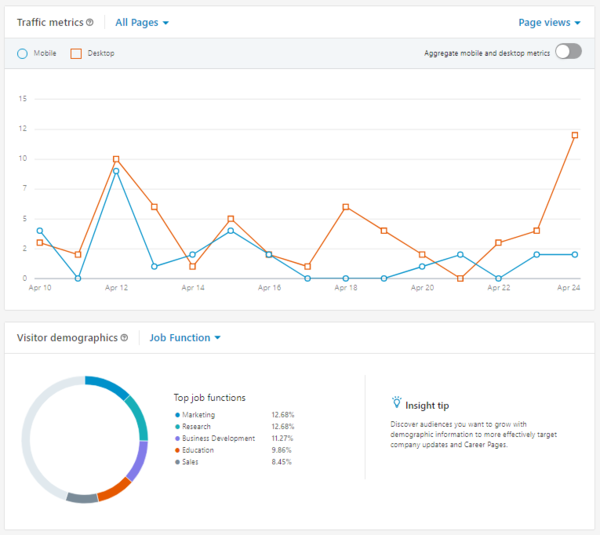
Task: Click the Marketing legend dot
Action: 178,415
